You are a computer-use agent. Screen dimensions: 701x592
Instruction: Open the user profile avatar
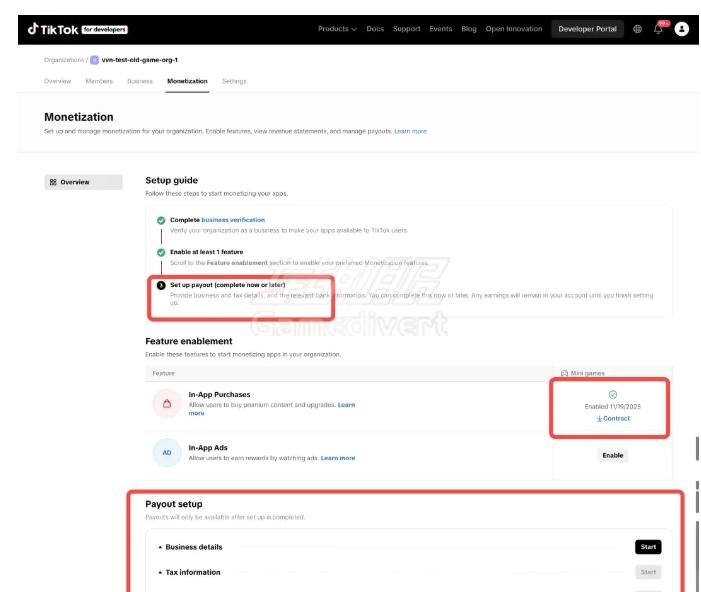pyautogui.click(x=681, y=29)
